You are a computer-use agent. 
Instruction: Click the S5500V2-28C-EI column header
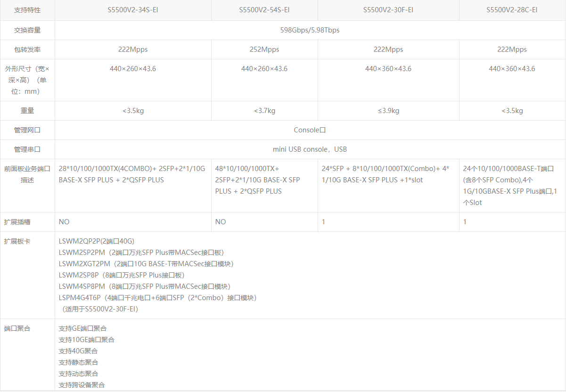[512, 10]
